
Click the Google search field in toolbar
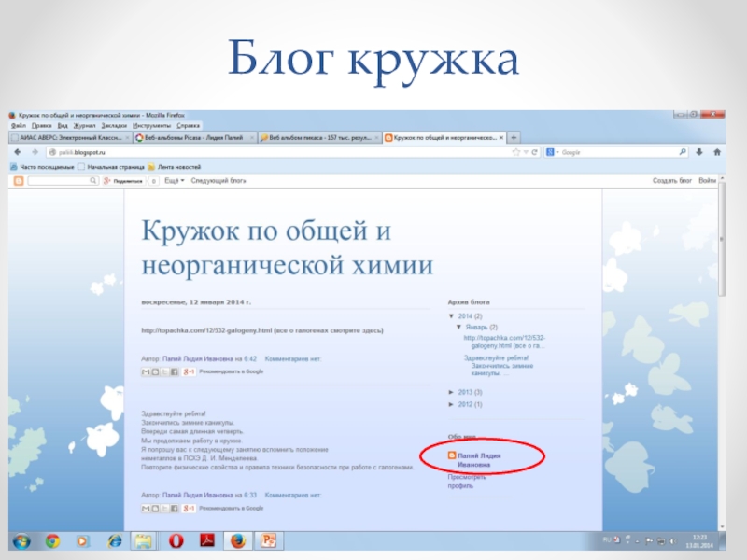click(x=598, y=151)
